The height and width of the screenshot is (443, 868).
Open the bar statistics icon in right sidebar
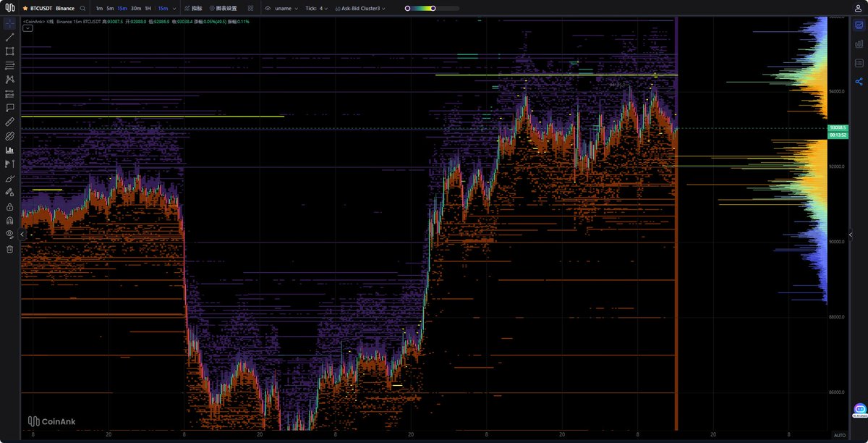[859, 44]
